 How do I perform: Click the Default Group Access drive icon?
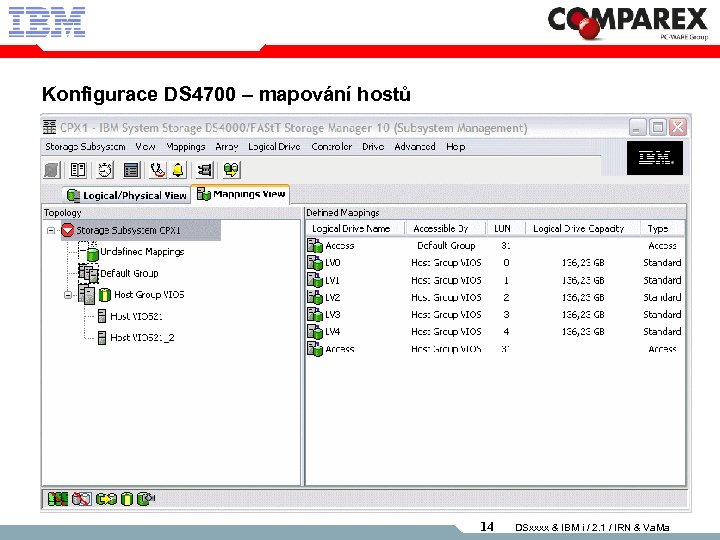click(x=315, y=246)
